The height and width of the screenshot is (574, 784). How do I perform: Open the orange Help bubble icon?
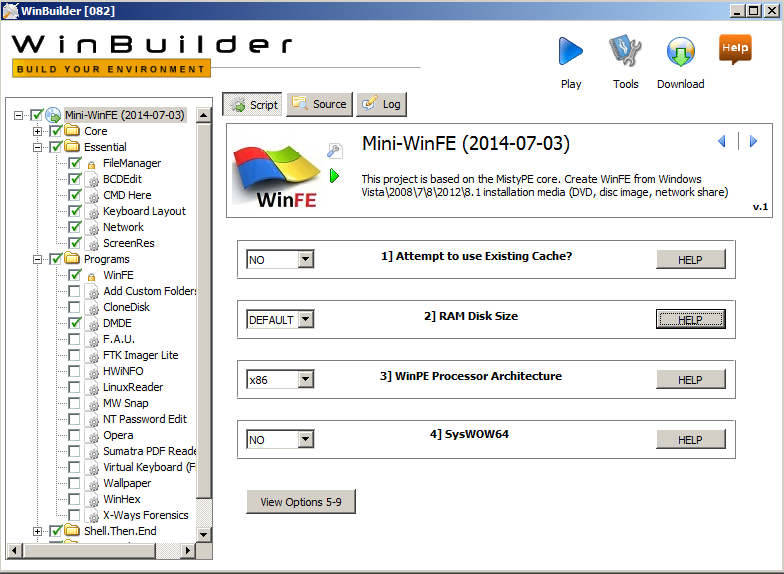click(x=735, y=49)
